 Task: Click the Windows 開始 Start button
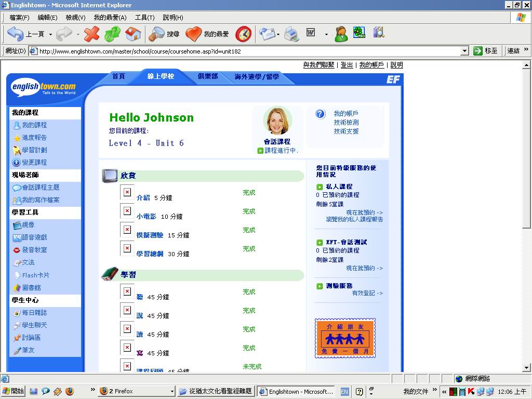[14, 391]
